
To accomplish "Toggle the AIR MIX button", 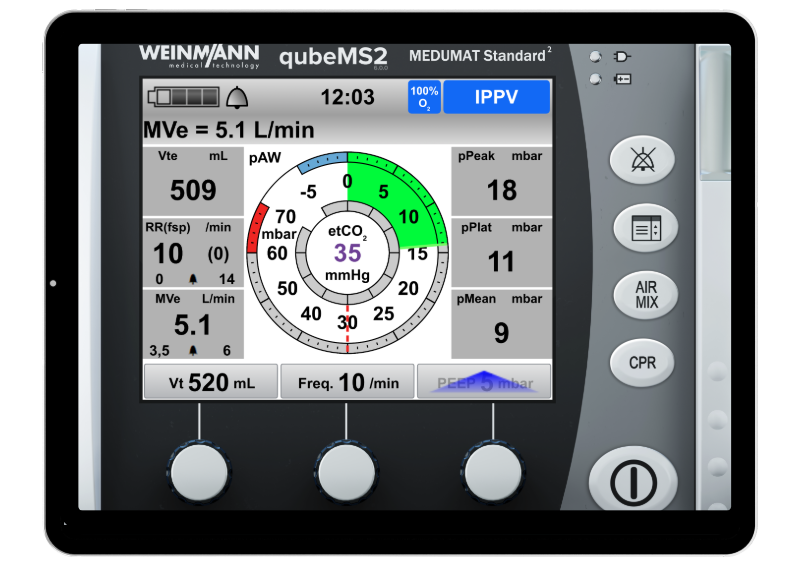I will (646, 294).
